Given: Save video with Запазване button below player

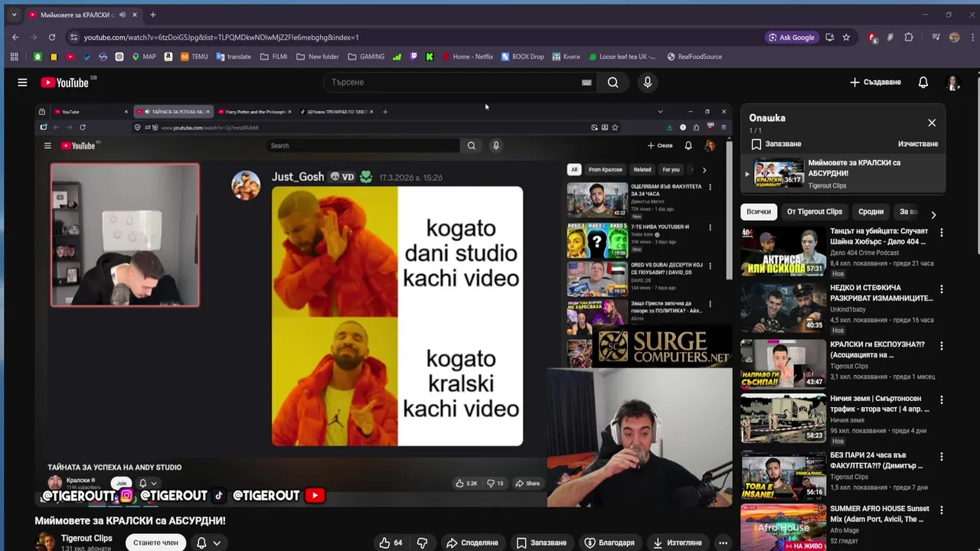Looking at the screenshot, I should pyautogui.click(x=541, y=543).
